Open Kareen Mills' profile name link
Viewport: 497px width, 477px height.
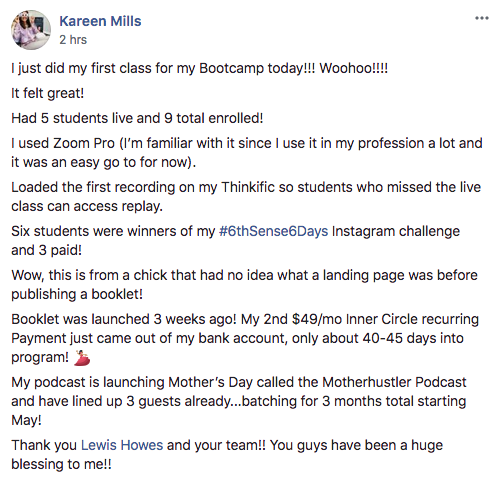pos(100,21)
